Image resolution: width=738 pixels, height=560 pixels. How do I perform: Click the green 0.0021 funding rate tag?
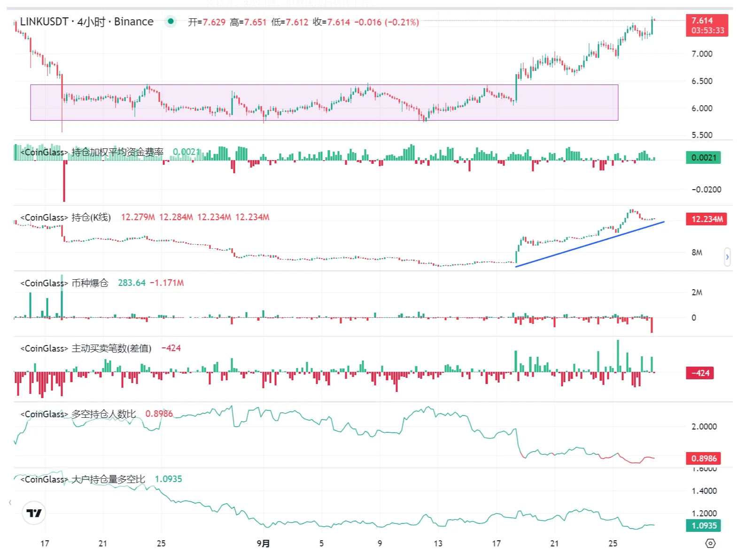click(703, 158)
